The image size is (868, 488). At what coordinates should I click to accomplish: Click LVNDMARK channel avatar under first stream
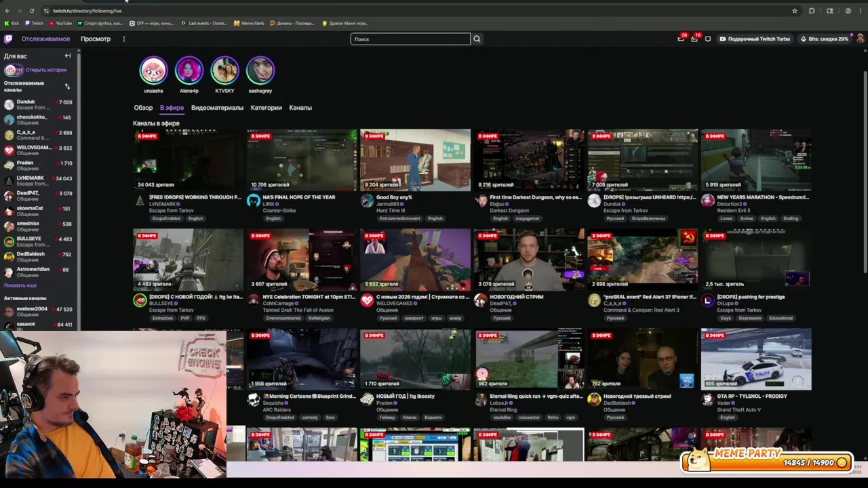(140, 201)
